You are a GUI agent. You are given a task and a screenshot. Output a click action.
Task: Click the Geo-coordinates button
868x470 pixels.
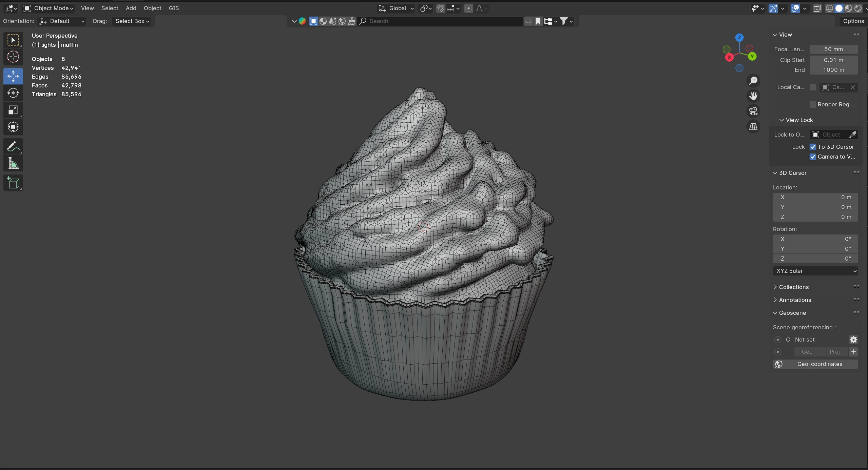(x=815, y=364)
